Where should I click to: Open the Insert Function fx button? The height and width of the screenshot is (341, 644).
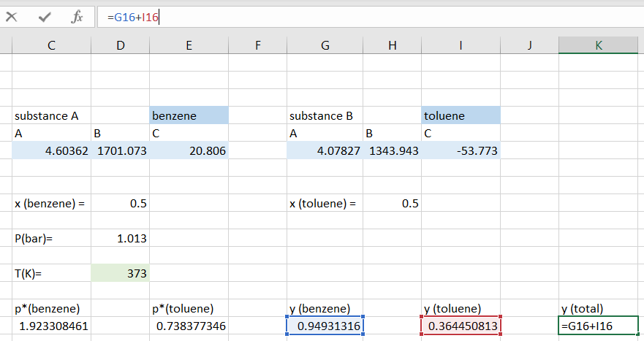tap(77, 17)
